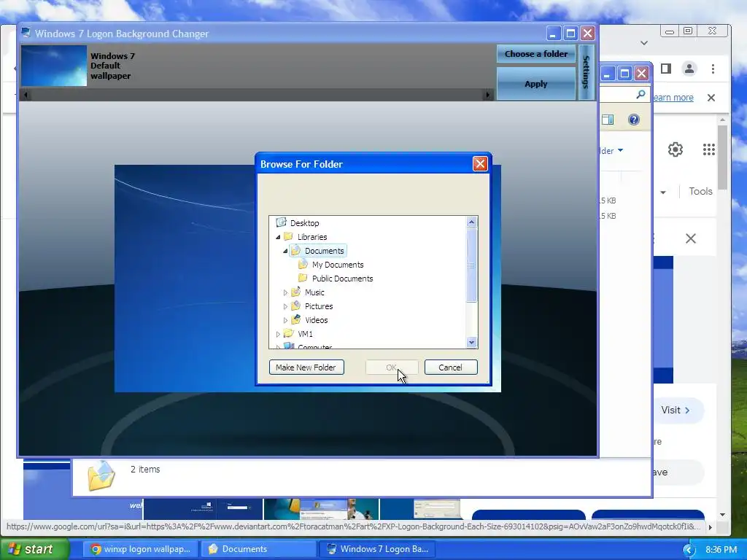Click folder tree scrollbar down arrow
The height and width of the screenshot is (560, 747).
coord(472,342)
